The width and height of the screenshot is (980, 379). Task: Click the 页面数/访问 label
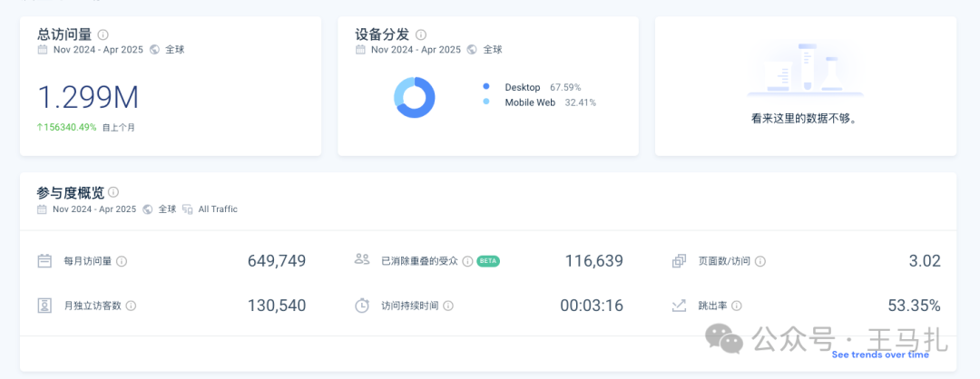tap(724, 261)
